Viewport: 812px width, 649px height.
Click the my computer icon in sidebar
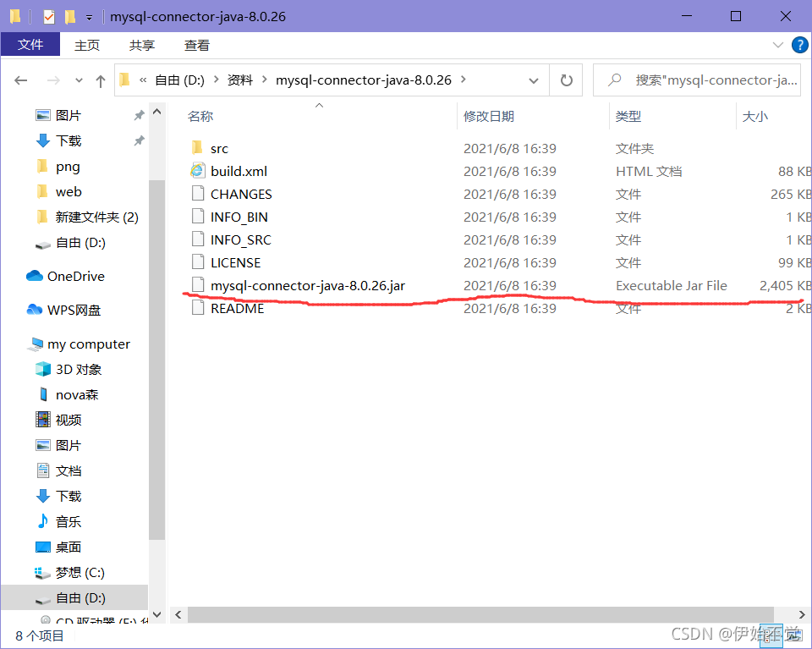(x=36, y=344)
